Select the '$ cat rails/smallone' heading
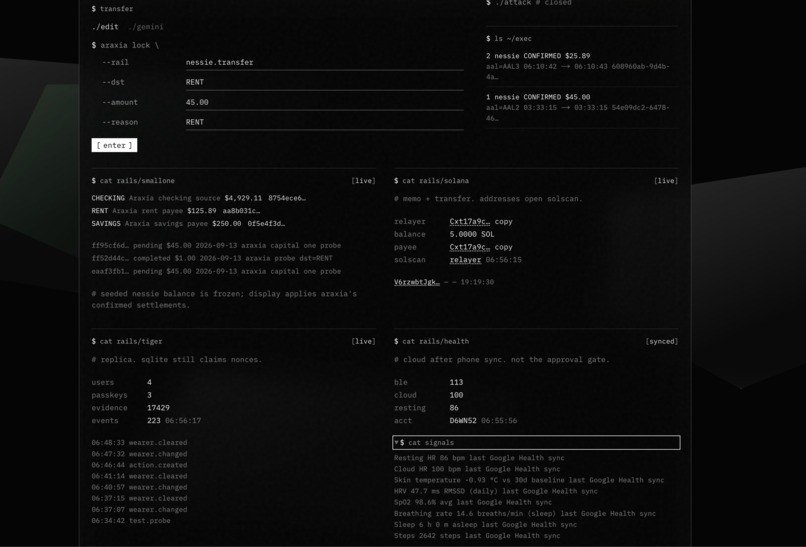Viewport: 806px width, 547px height. click(133, 181)
